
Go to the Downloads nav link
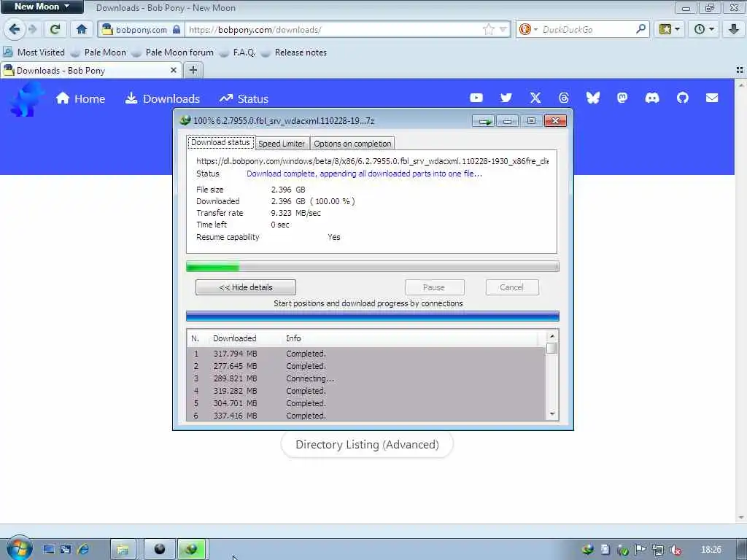(163, 98)
